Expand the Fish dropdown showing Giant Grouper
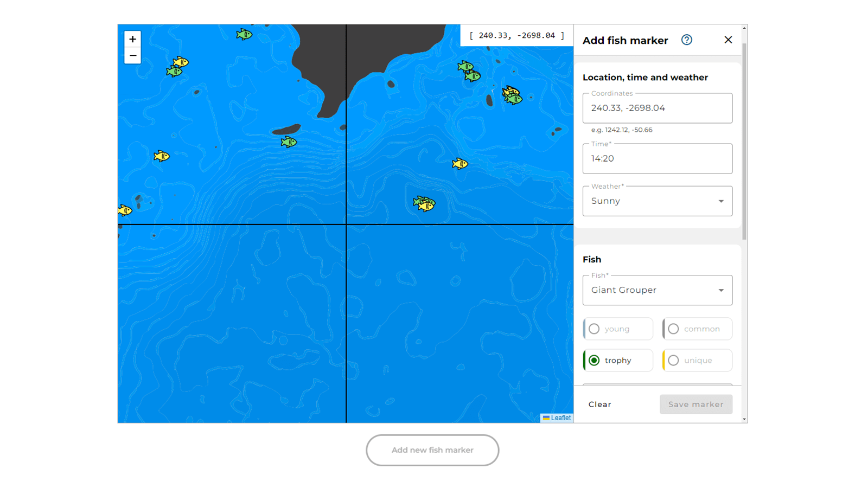This screenshot has height=488, width=868. click(657, 290)
